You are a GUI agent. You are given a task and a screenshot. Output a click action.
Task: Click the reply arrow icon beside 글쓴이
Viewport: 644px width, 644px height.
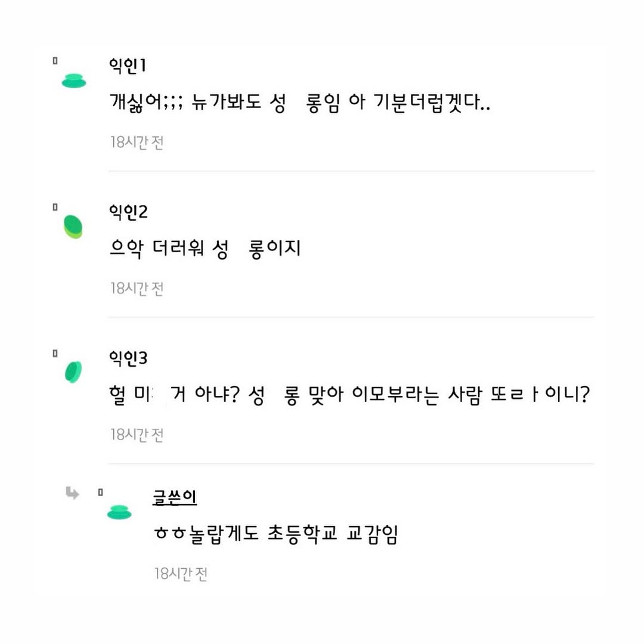[72, 493]
